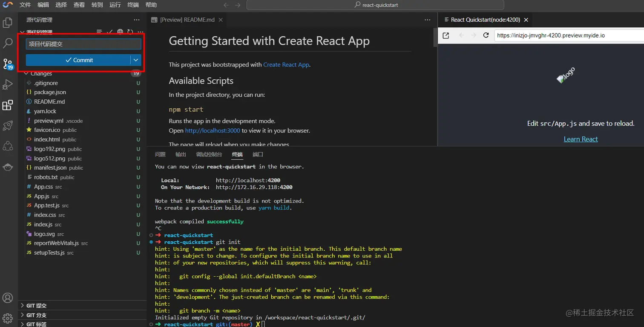Open the 编辑 menu

(43, 5)
